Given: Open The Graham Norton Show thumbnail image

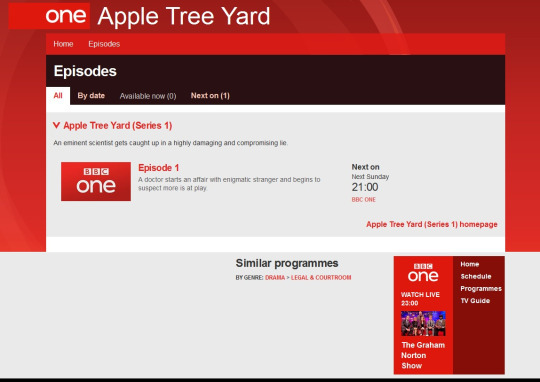Looking at the screenshot, I should (423, 323).
